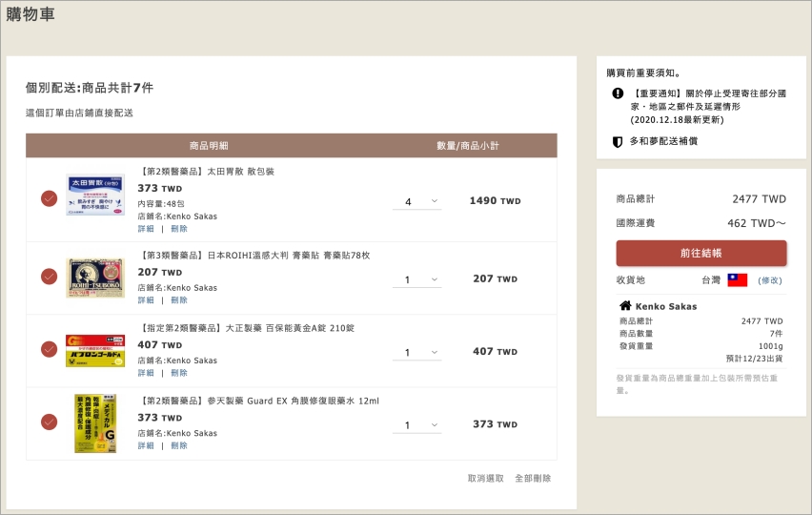Uncheck the 太田胃散 item checkbox
The width and height of the screenshot is (812, 515).
[49, 198]
